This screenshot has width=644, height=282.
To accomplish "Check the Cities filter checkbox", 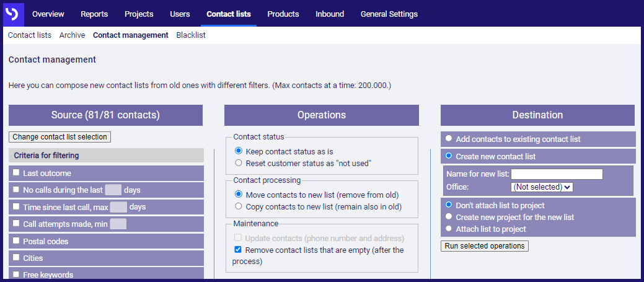I will [16, 257].
